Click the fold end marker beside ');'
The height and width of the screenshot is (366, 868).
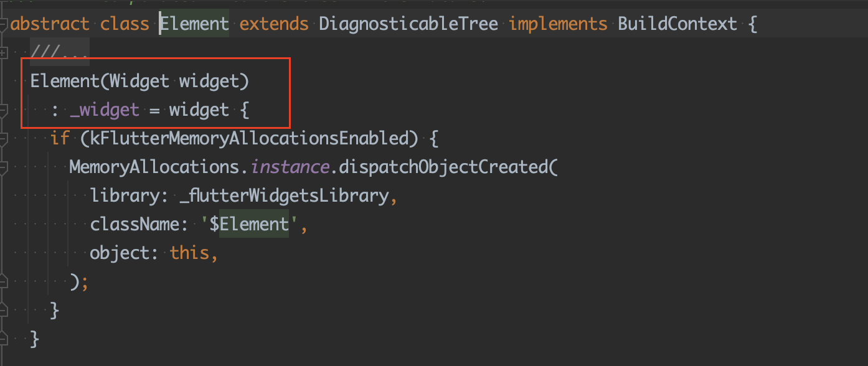coord(3,281)
